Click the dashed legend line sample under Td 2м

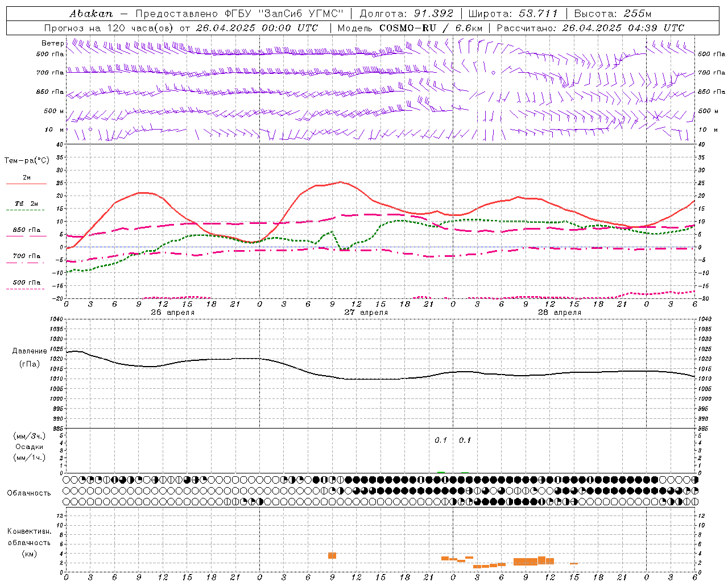[x=26, y=210]
